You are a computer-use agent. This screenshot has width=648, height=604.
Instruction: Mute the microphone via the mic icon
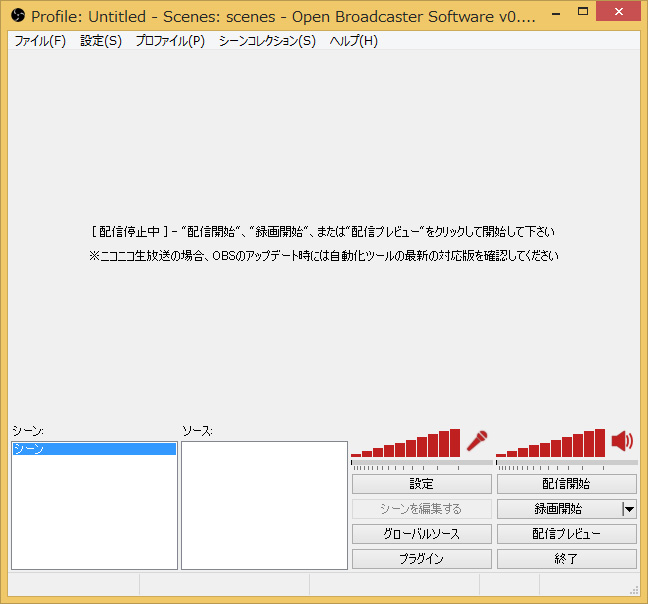(x=477, y=441)
